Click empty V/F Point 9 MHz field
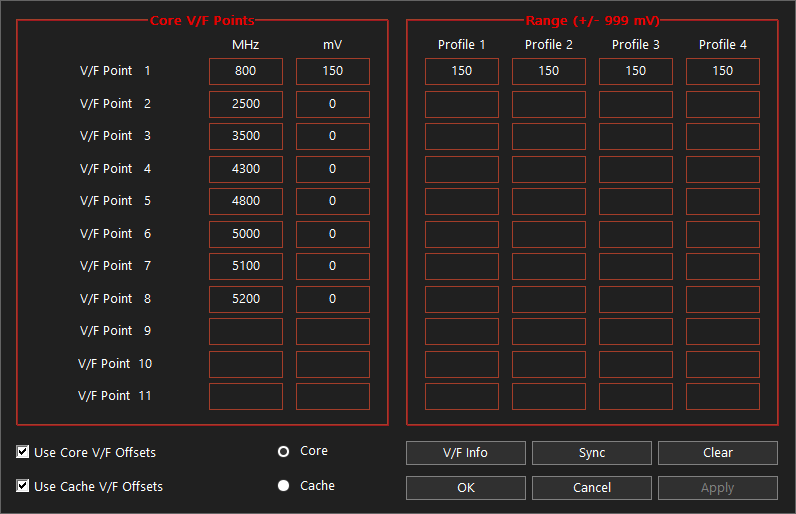 point(246,331)
